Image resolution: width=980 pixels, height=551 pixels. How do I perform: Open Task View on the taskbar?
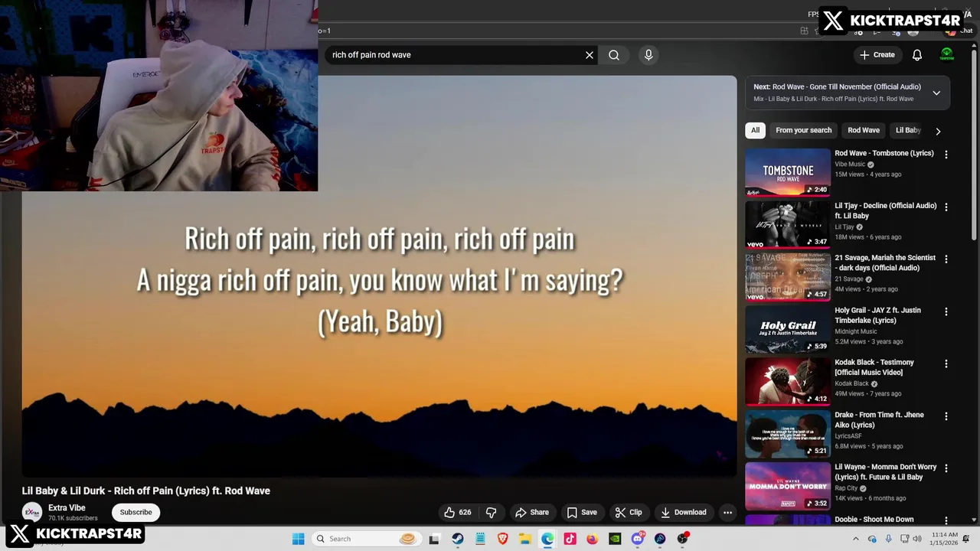point(434,539)
